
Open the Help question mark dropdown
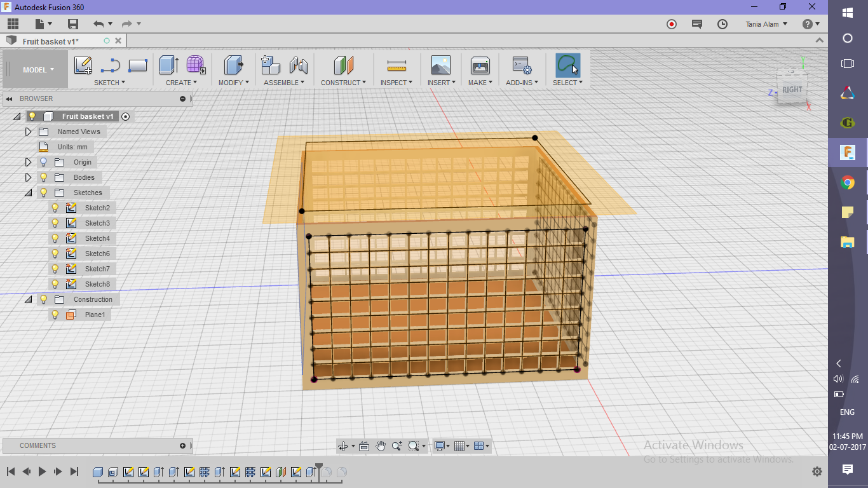811,24
